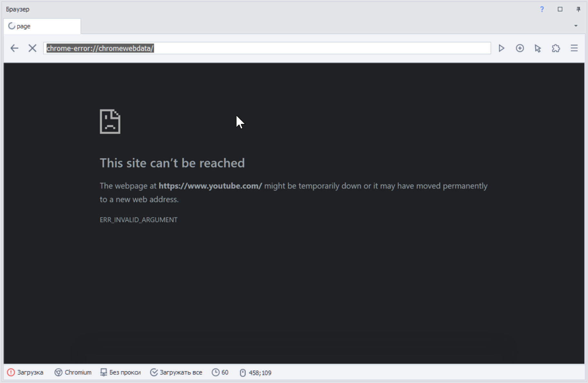Click the Chromium engine status item

[x=73, y=372]
